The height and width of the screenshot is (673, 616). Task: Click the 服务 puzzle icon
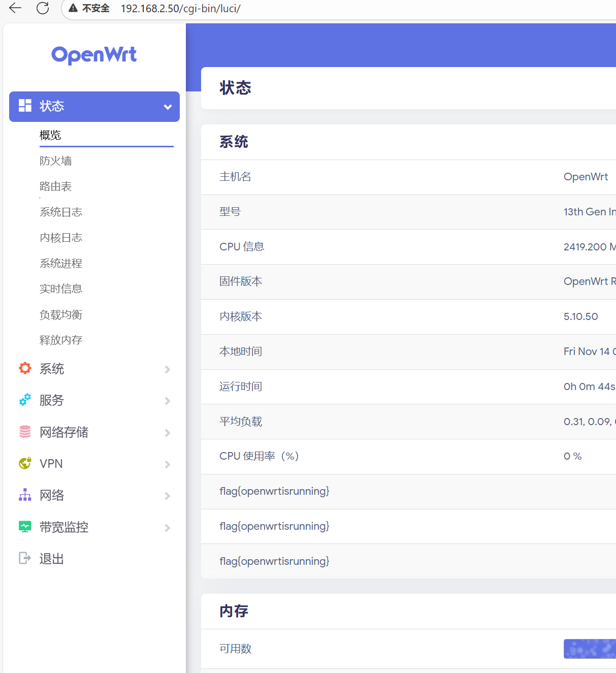tap(24, 400)
